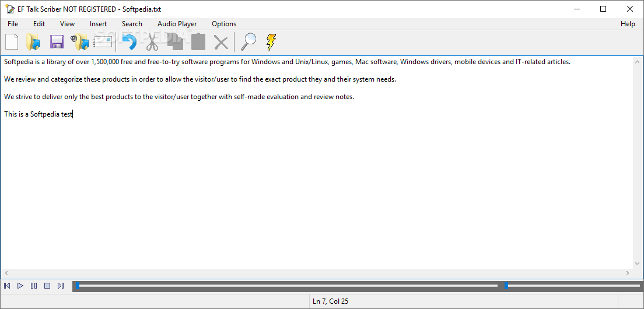The height and width of the screenshot is (309, 644).
Task: Open the View menu
Action: pyautogui.click(x=67, y=24)
